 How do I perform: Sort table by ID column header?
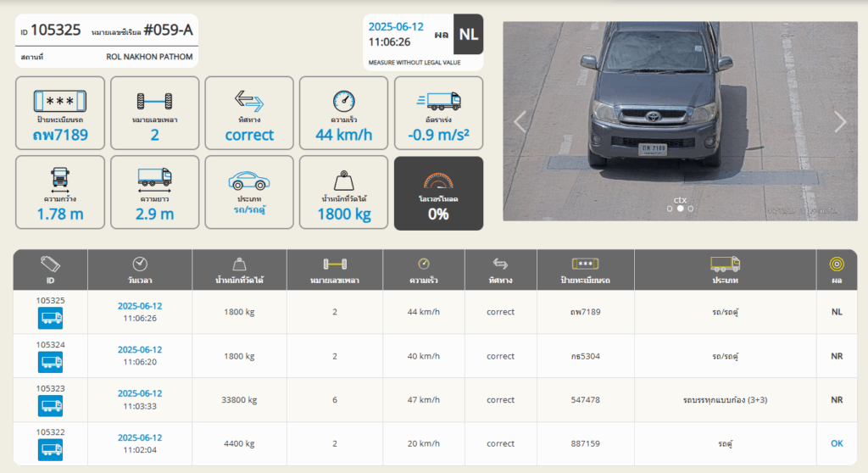(x=50, y=270)
